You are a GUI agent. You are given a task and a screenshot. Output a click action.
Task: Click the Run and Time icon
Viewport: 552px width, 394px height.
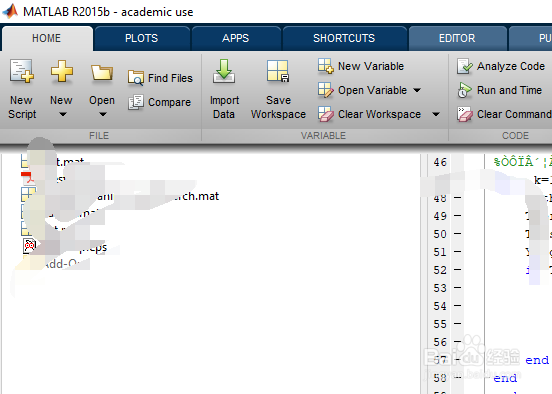(x=464, y=90)
